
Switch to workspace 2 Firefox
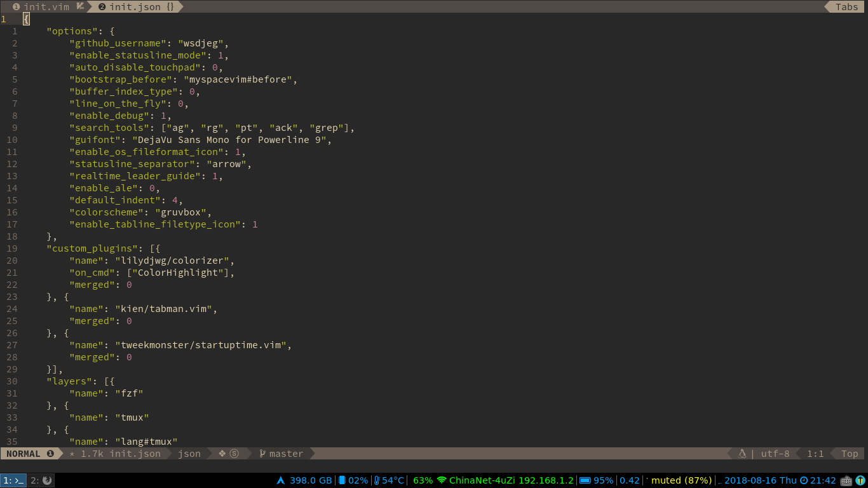[x=41, y=480]
